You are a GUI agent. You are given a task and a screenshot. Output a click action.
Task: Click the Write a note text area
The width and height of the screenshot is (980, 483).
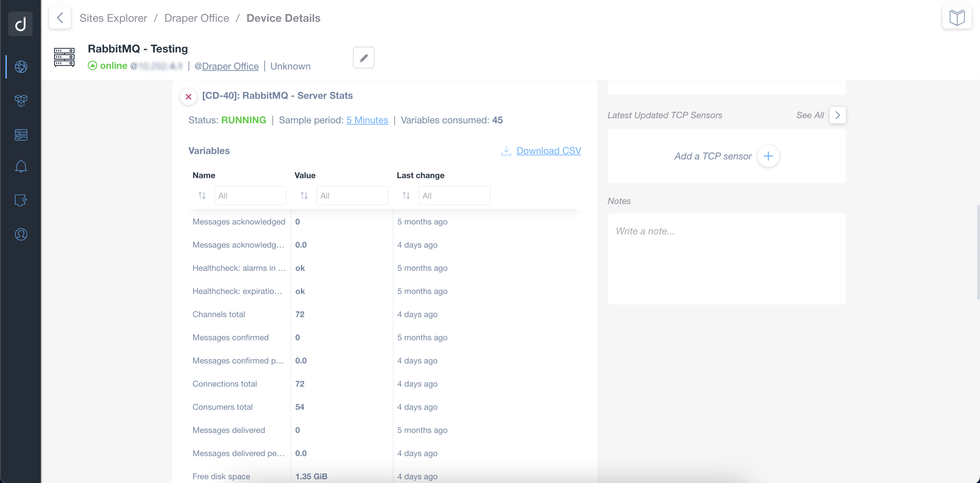[x=726, y=259]
